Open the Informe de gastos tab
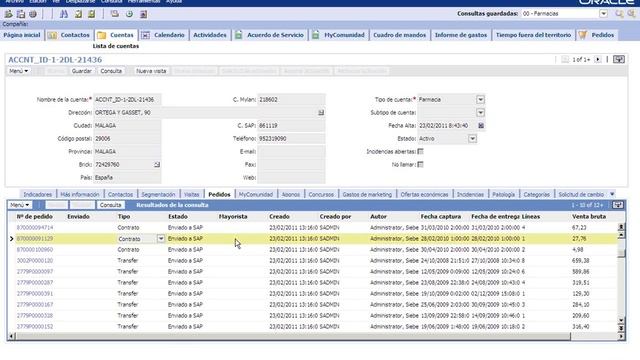640x360 pixels. coord(461,35)
